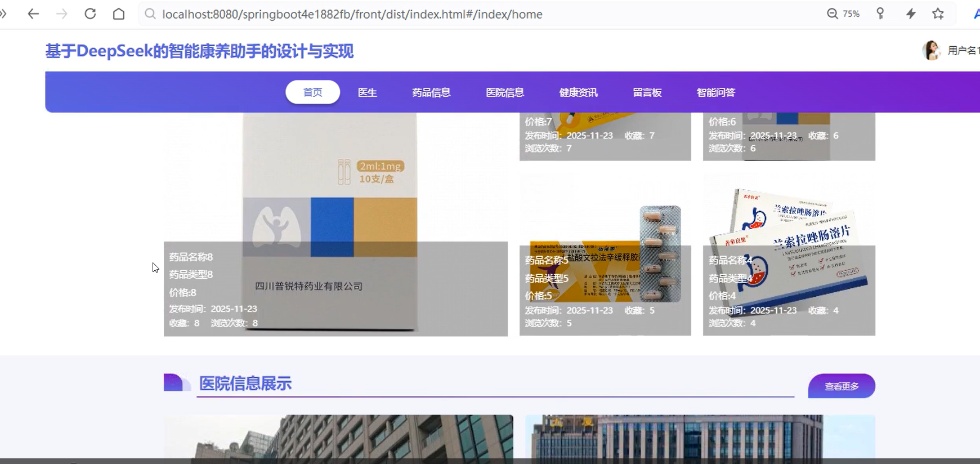Click the site title 基于DeepSeek的智能康养助手的设计与实现
The height and width of the screenshot is (464, 980).
(199, 51)
